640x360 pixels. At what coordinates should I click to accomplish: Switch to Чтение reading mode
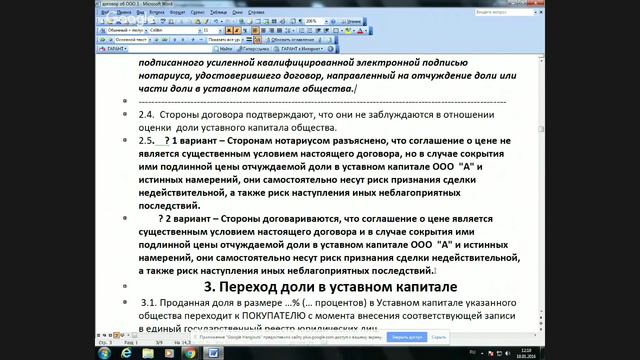[351, 21]
